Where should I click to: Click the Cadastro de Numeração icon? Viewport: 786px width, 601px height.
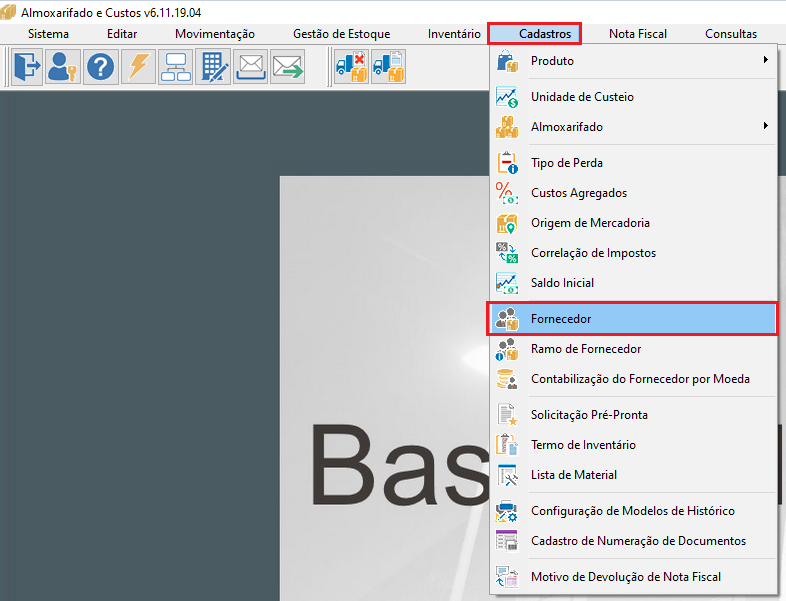(x=507, y=541)
